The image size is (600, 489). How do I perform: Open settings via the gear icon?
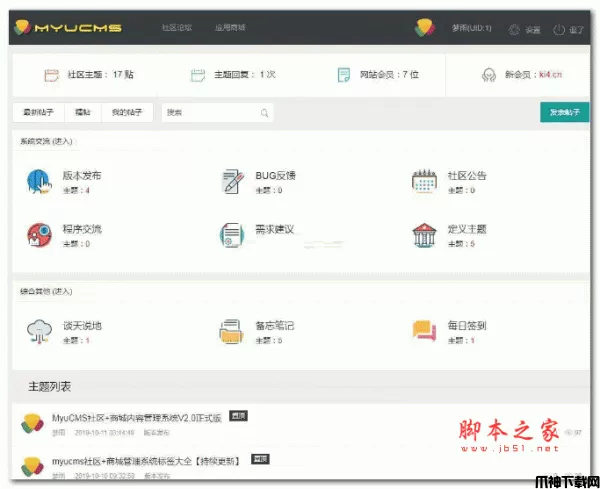pos(514,29)
